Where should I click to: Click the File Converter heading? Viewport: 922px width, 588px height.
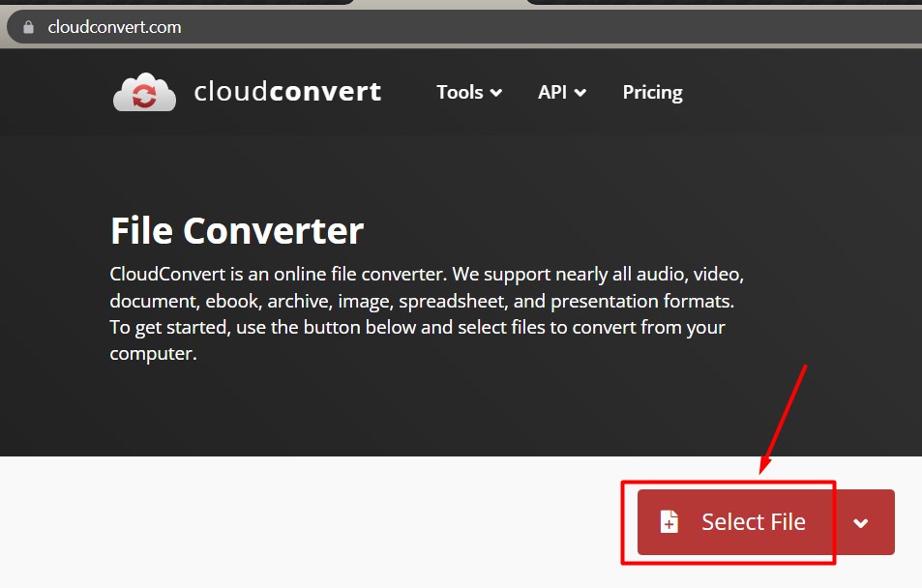tap(237, 230)
